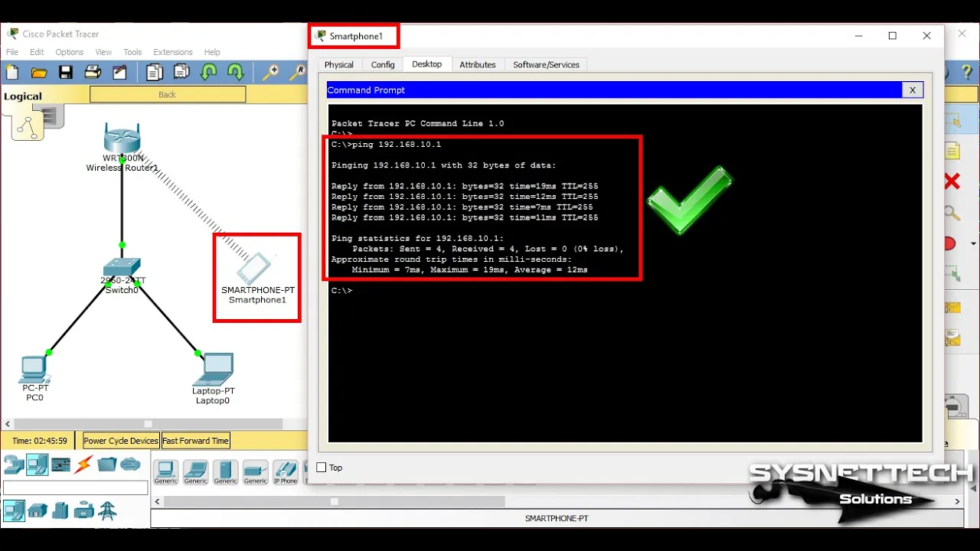Switch to the Attributes tab
Image resolution: width=980 pixels, height=551 pixels.
tap(478, 65)
